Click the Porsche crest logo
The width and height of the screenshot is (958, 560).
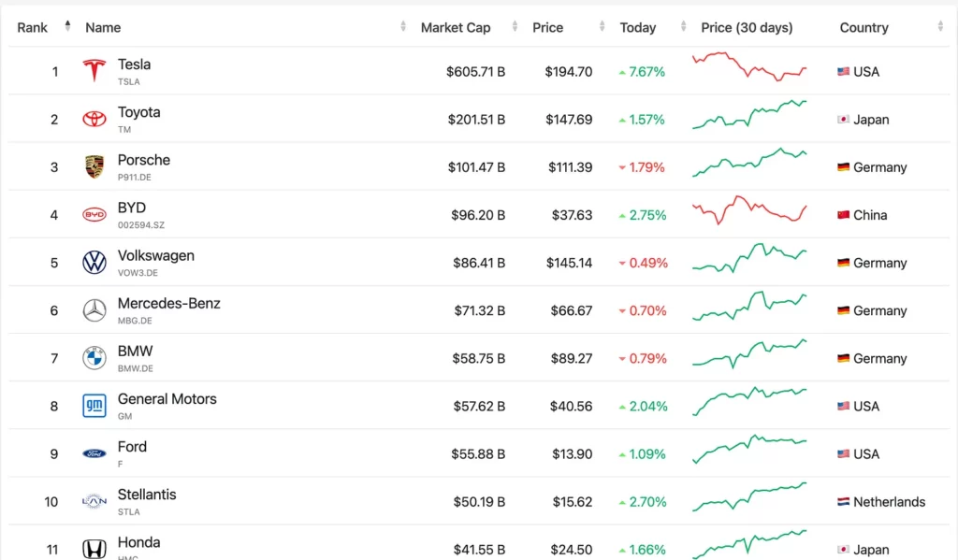pos(94,167)
